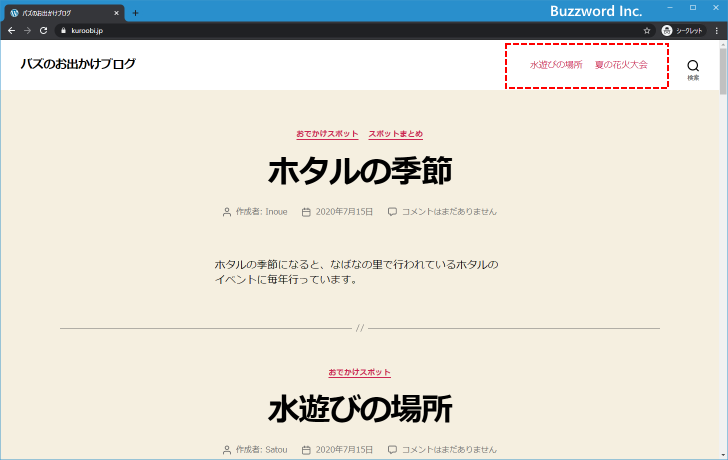This screenshot has width=728, height=460.
Task: Open Chrome three-dot menu
Action: 716,31
